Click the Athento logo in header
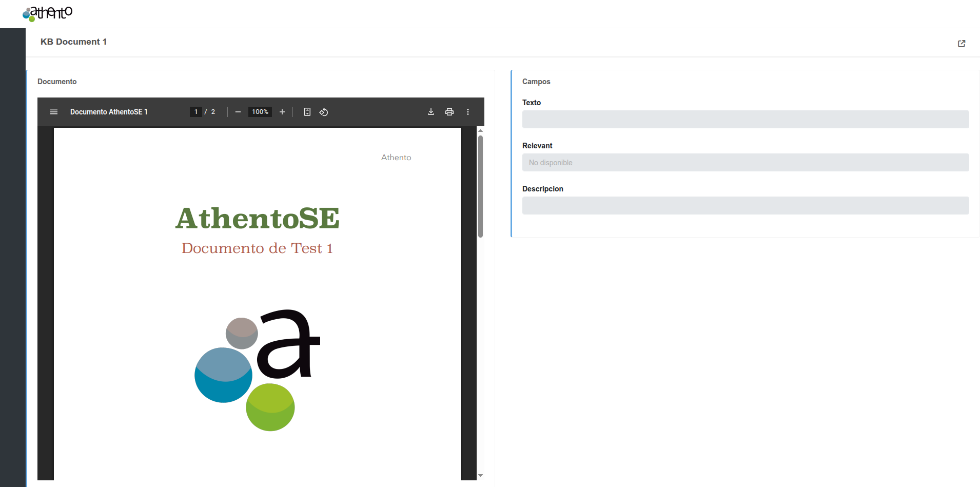980x487 pixels. tap(48, 13)
